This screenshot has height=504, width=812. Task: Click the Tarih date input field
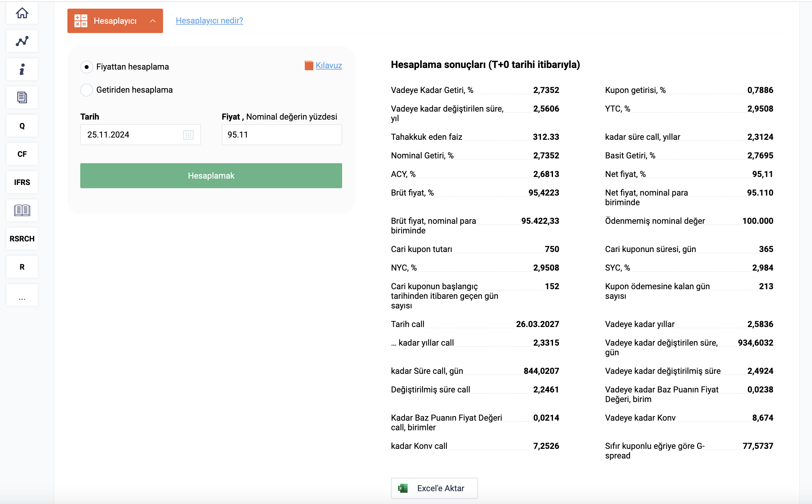[x=132, y=135]
